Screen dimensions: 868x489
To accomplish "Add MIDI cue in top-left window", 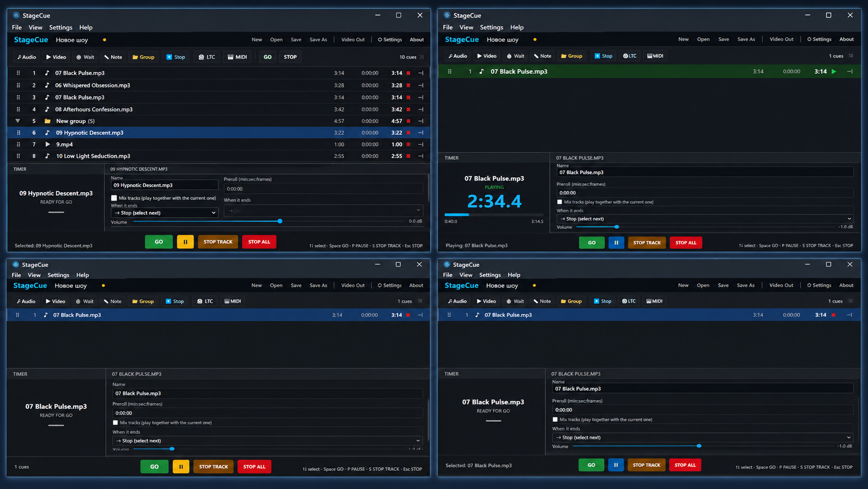I will point(238,57).
